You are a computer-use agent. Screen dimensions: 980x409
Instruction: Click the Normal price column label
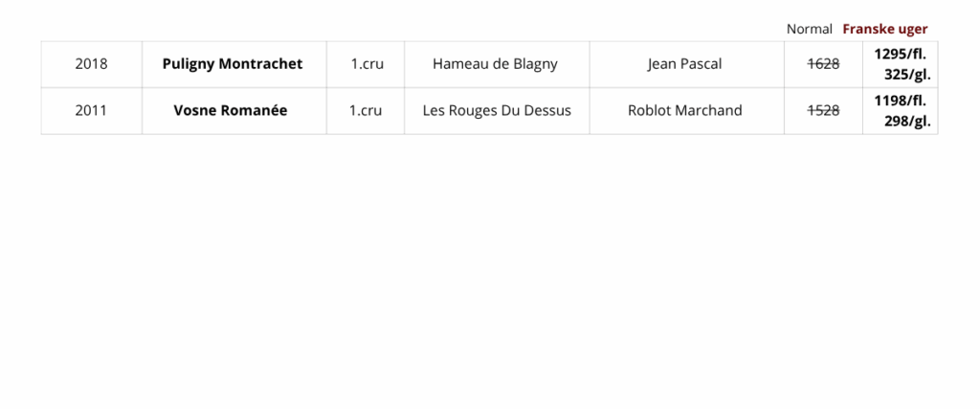coord(809,29)
